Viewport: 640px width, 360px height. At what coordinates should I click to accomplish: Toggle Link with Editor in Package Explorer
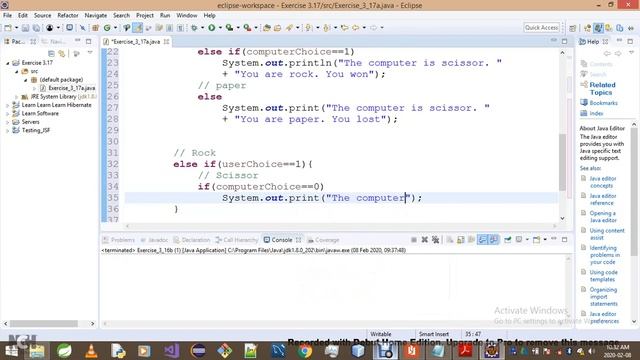tap(62, 53)
